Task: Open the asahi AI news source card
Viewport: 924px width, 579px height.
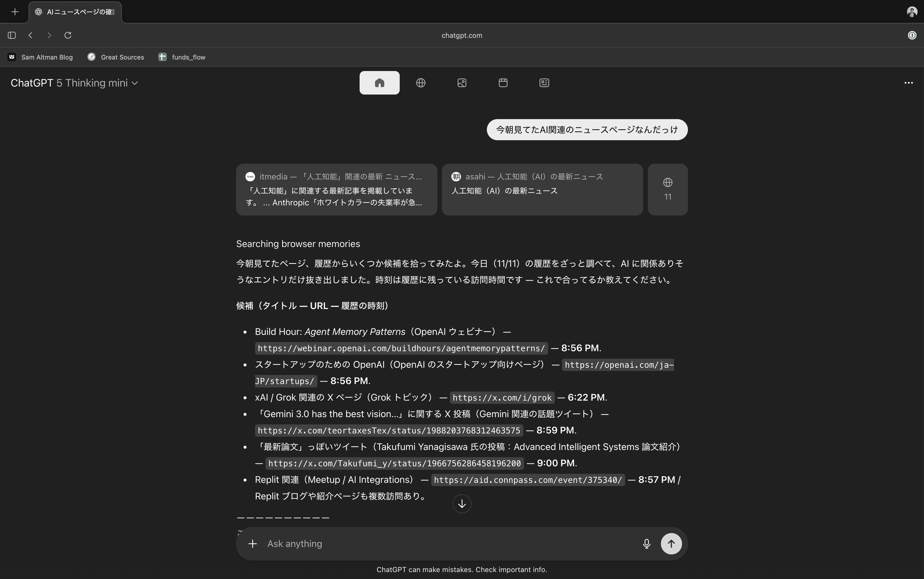Action: pyautogui.click(x=542, y=190)
